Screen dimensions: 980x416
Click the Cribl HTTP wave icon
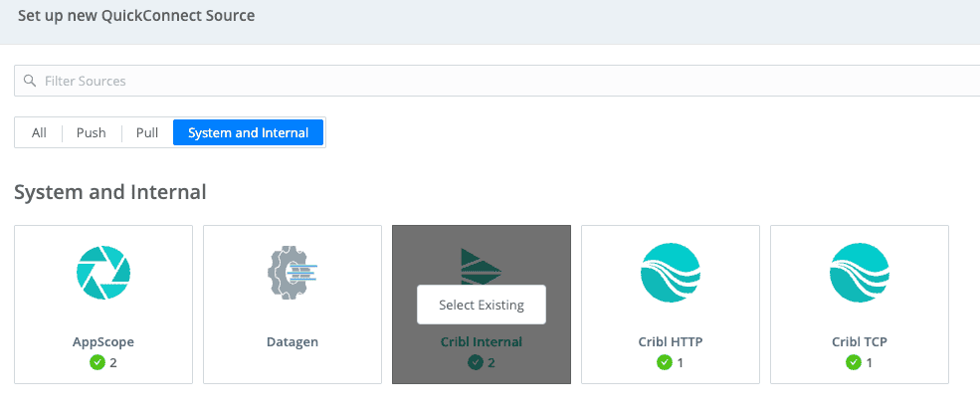click(671, 273)
